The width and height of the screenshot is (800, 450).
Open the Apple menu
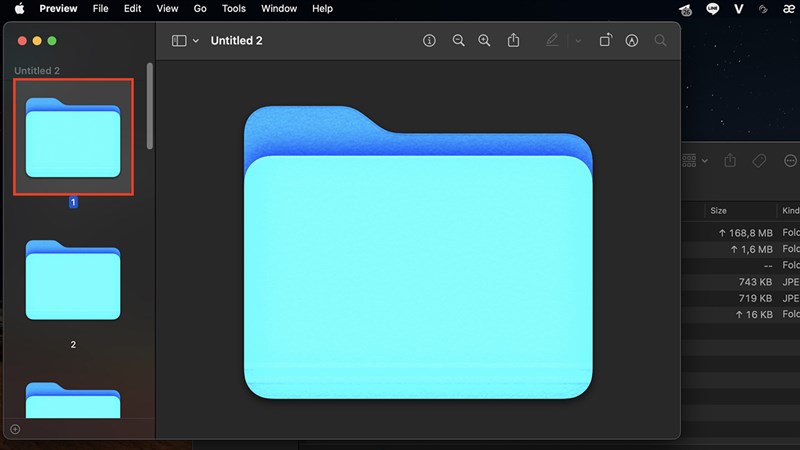19,9
